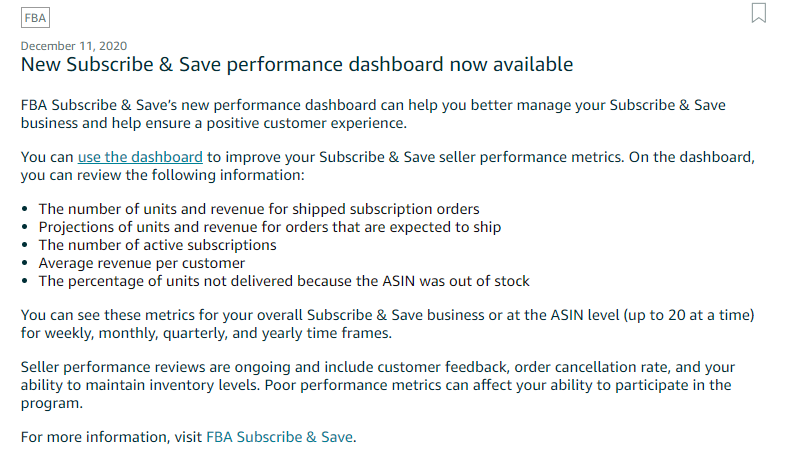Select the ASIN out of stock bullet

click(284, 281)
